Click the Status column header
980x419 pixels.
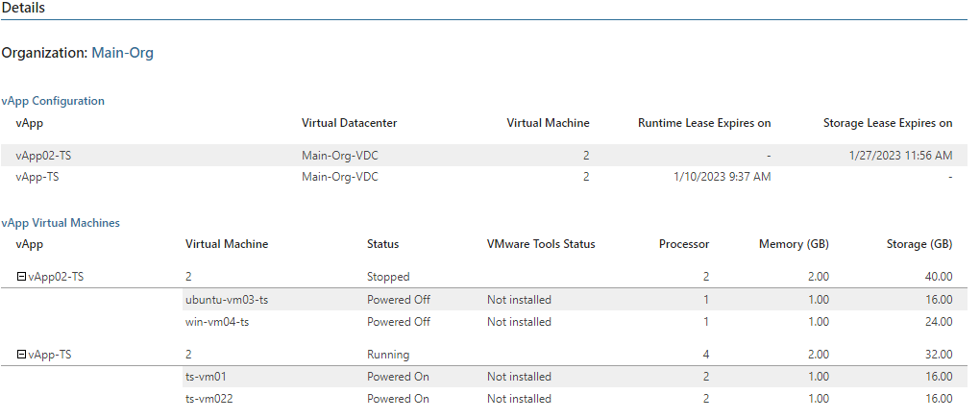383,244
